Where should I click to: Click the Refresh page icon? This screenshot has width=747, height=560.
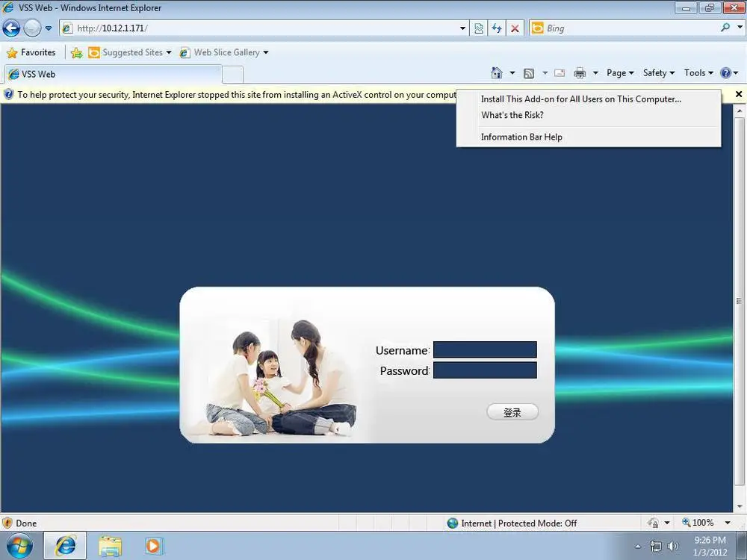point(497,28)
